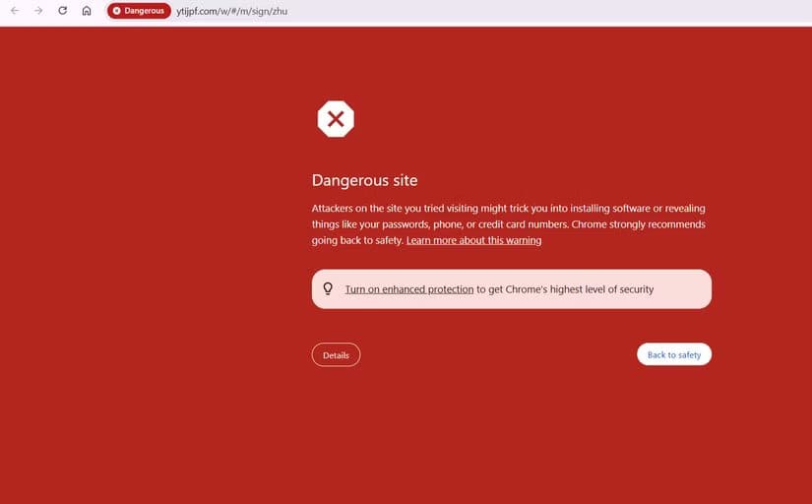
Task: Reload the current page
Action: [x=62, y=11]
